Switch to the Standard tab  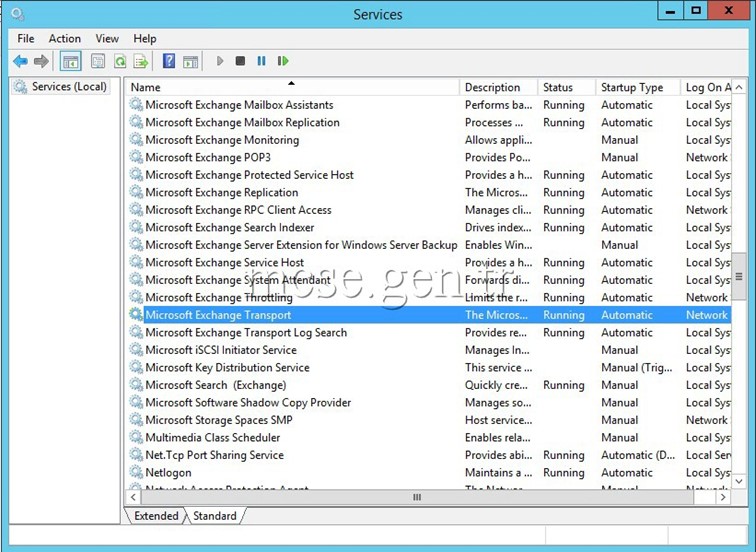[x=215, y=516]
